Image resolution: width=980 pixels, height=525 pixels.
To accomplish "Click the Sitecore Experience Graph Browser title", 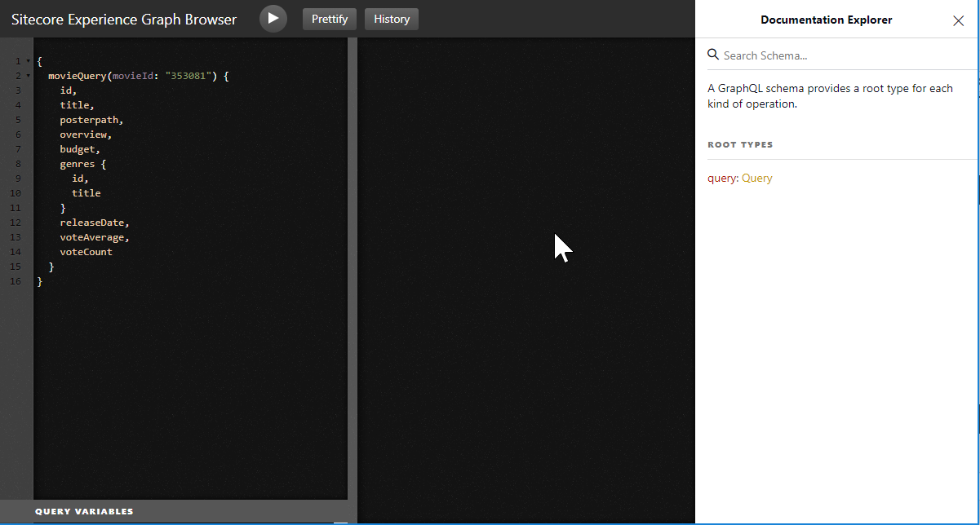I will [124, 19].
